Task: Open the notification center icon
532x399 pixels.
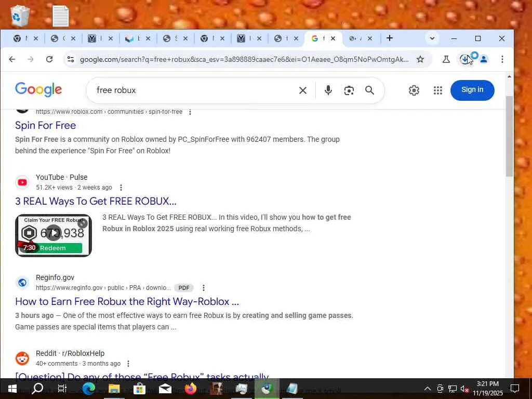Action: point(515,389)
